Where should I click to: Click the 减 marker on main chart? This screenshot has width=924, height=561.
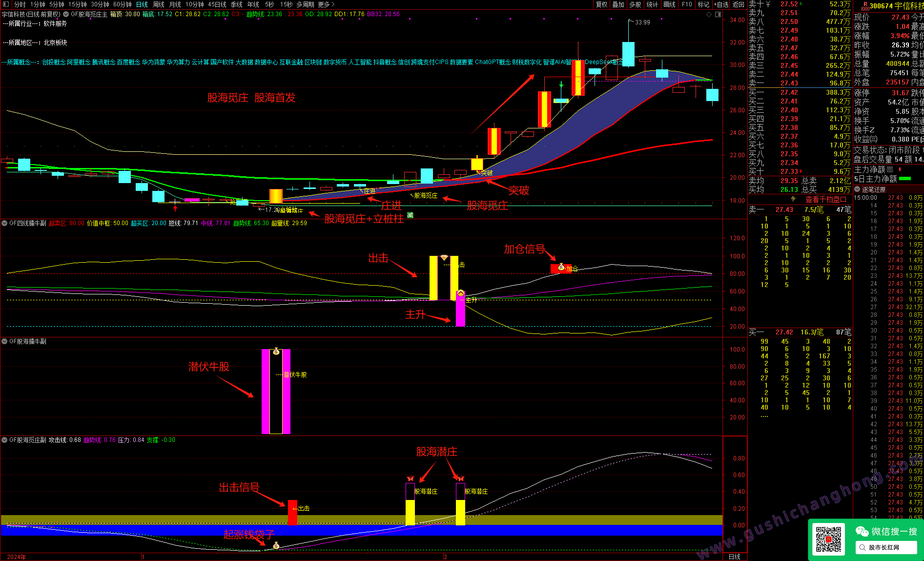point(410,215)
